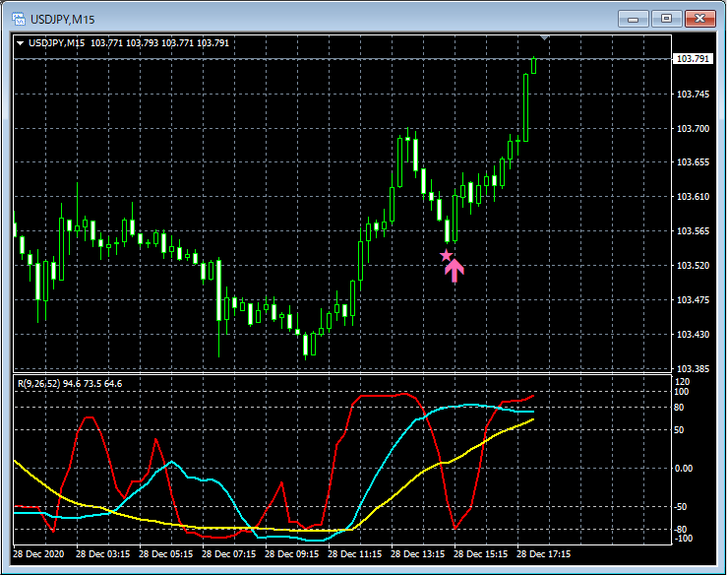The image size is (728, 575).
Task: Click the current price label 103.791
Action: pos(693,59)
